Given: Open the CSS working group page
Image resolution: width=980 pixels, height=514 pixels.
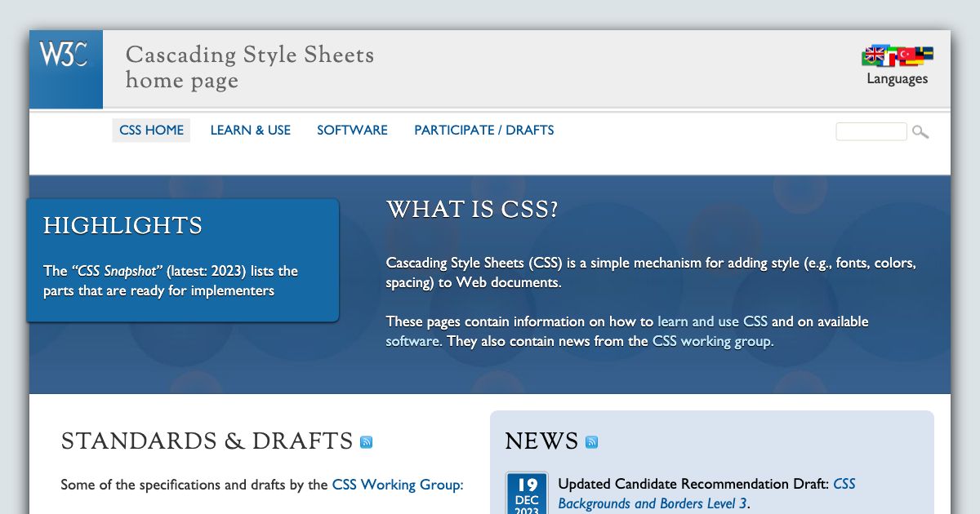Looking at the screenshot, I should (711, 341).
